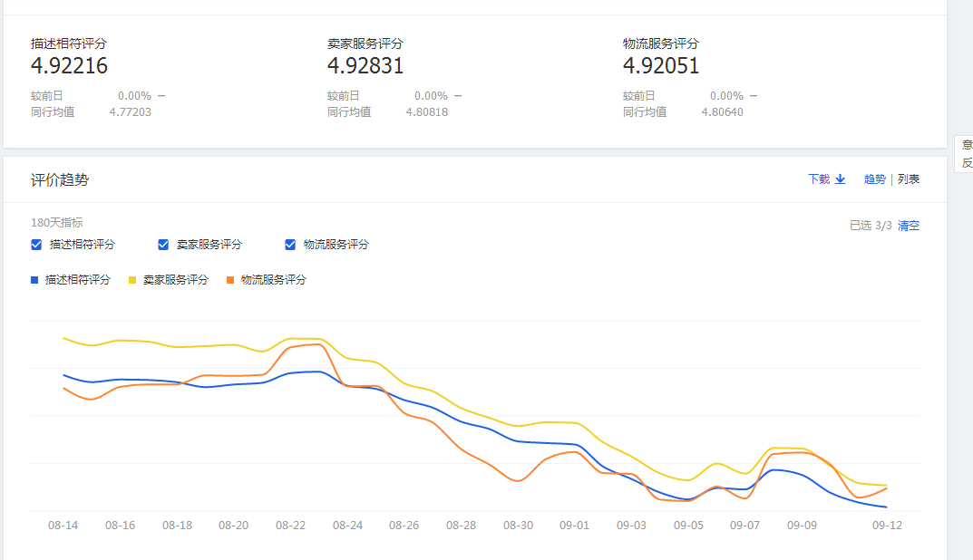The height and width of the screenshot is (560, 973).
Task: Toggle the 卖家服务评分 checkbox
Action: (x=163, y=245)
